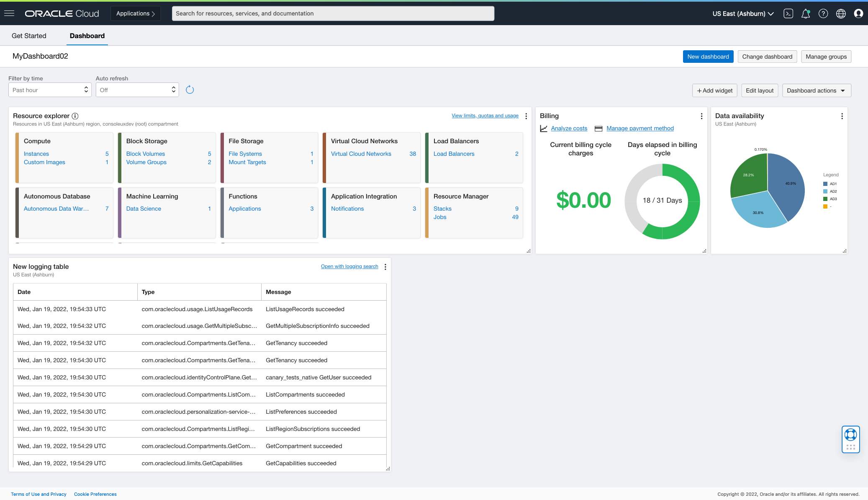This screenshot has width=868, height=500.
Task: Open the US East (Ashburn) region selector
Action: (743, 13)
